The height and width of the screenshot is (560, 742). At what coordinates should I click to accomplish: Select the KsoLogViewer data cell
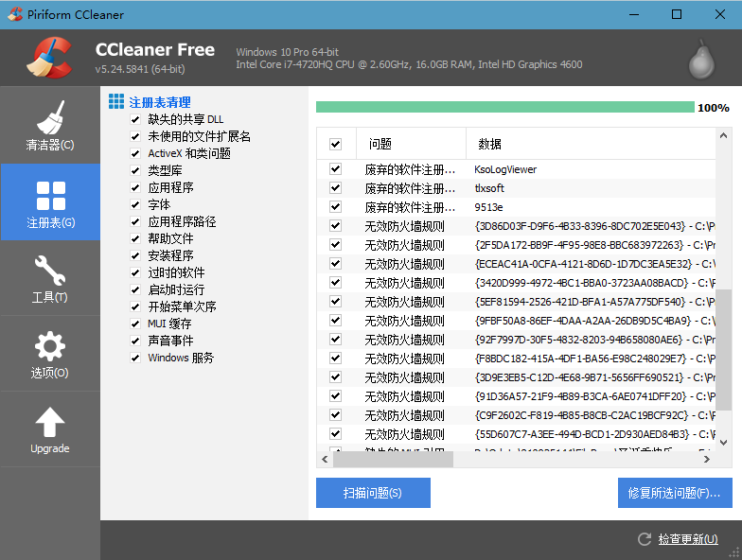[x=505, y=169]
